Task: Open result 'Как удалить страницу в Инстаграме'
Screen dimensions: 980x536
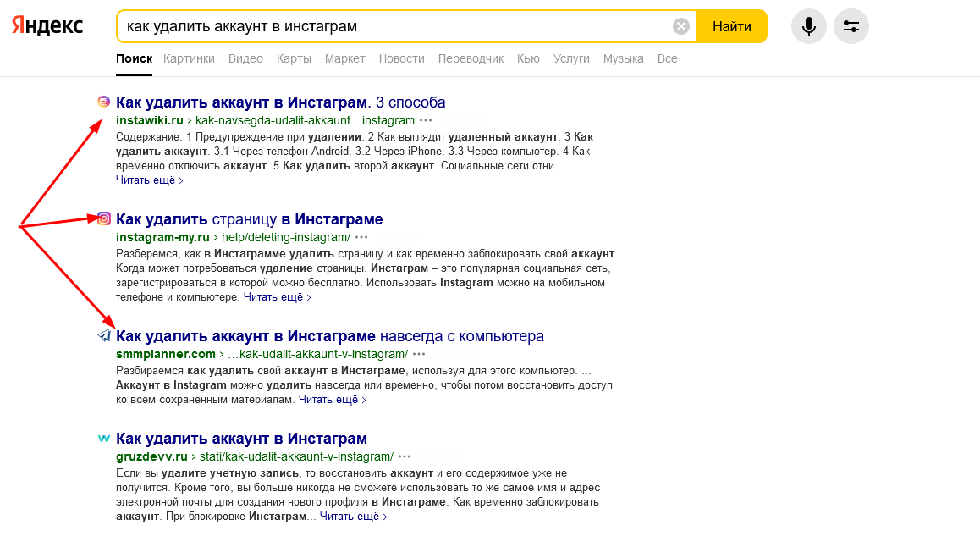Action: [250, 219]
